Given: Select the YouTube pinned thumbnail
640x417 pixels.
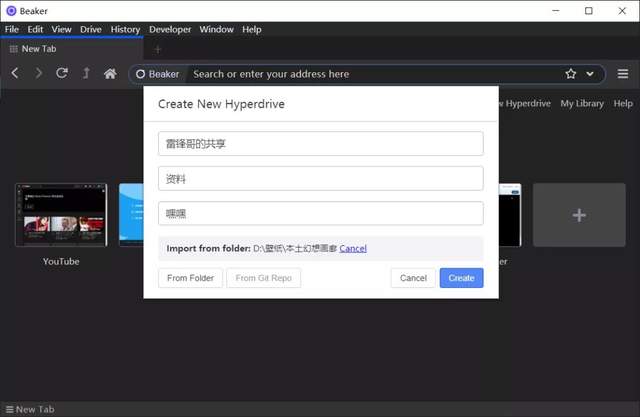Looking at the screenshot, I should tap(61, 214).
